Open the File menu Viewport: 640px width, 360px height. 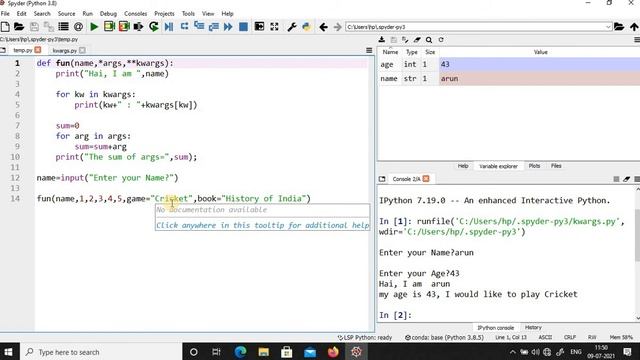pos(5,13)
